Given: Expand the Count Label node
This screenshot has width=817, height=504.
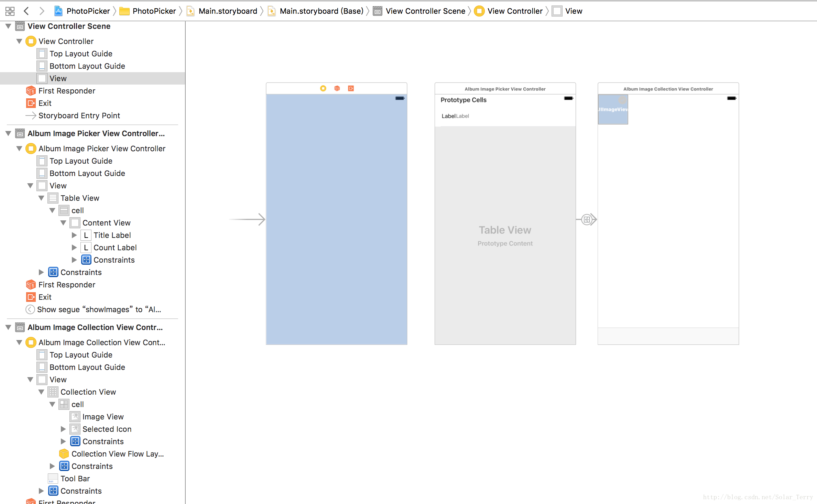Looking at the screenshot, I should (x=74, y=248).
